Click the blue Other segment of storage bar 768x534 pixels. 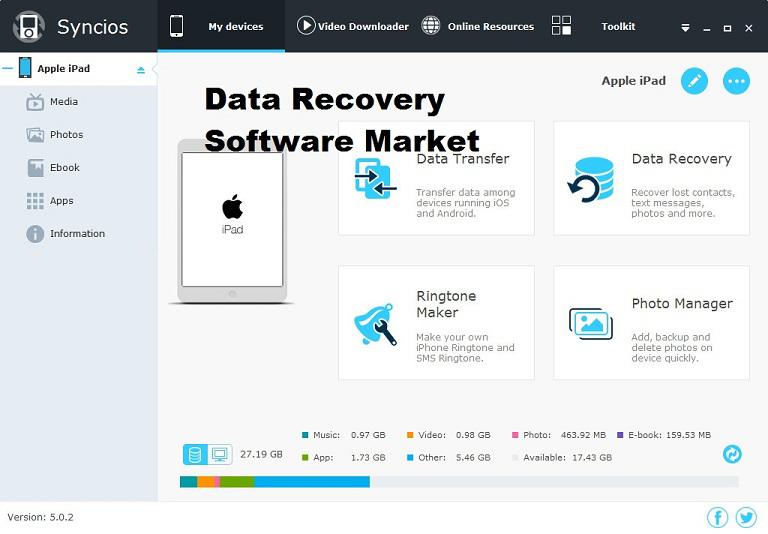(x=312, y=482)
